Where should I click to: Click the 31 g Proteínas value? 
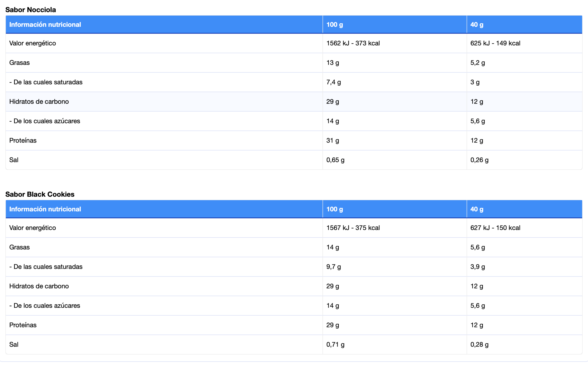333,140
